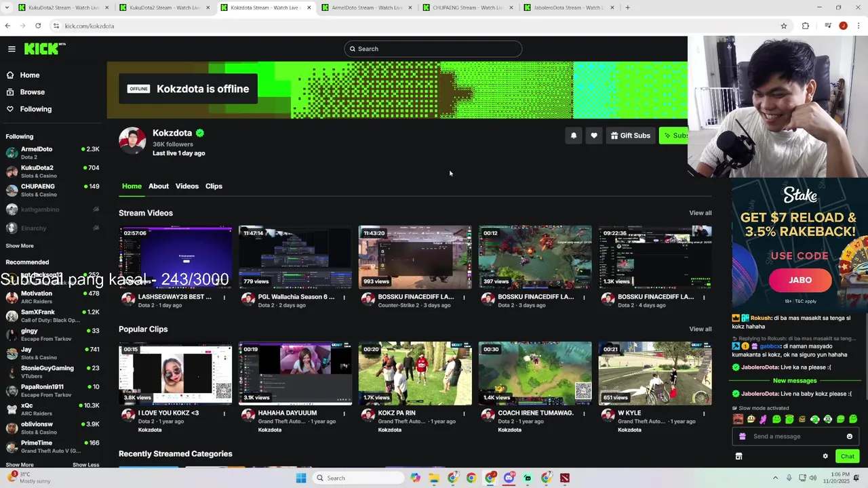Click the Gift Subs button

[630, 136]
